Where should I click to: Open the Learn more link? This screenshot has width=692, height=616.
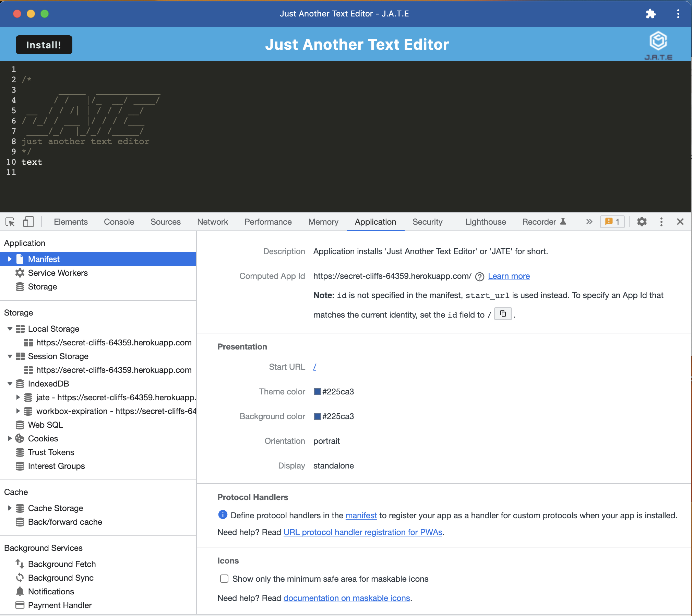pyautogui.click(x=509, y=276)
